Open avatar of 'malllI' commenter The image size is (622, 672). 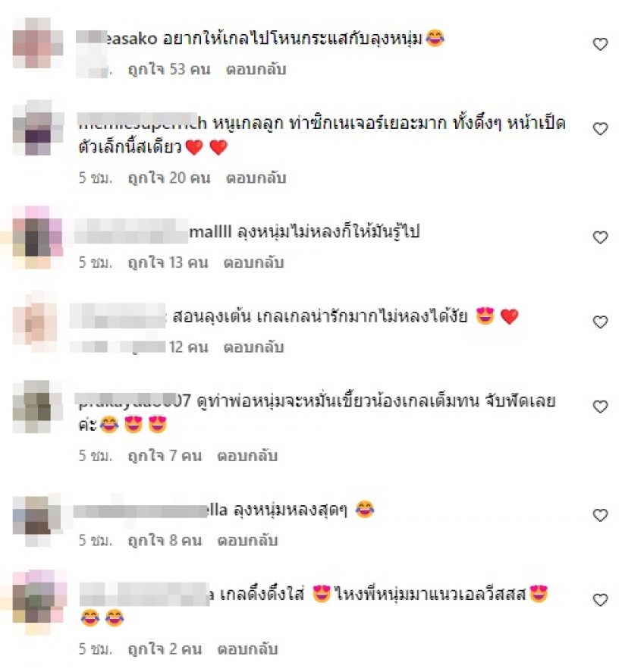[38, 237]
